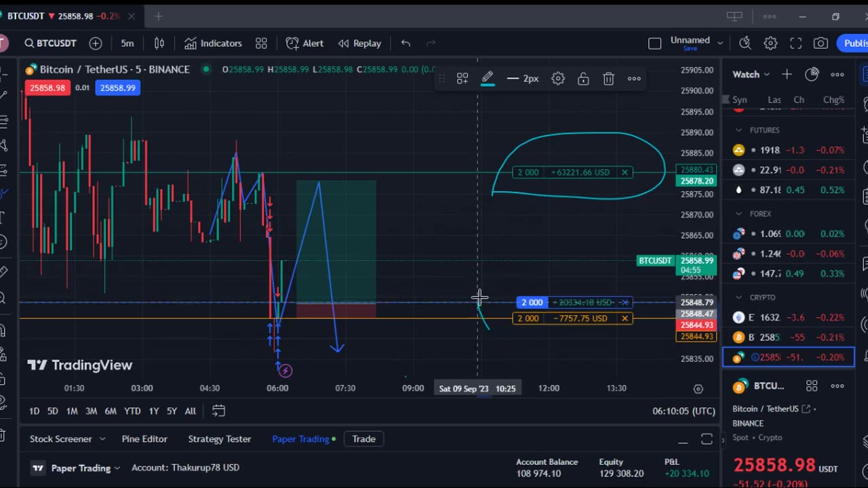Open the time axis settings gear icon
The width and height of the screenshot is (868, 488).
point(698,388)
